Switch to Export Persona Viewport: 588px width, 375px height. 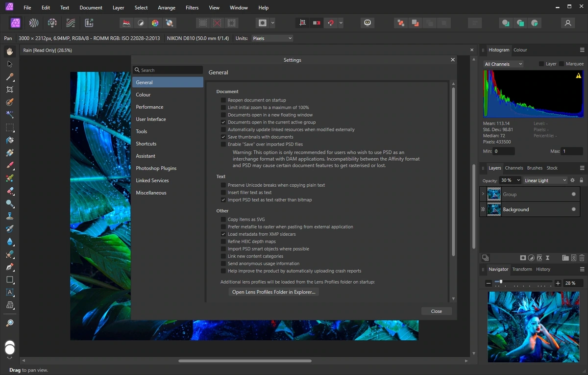(x=89, y=23)
